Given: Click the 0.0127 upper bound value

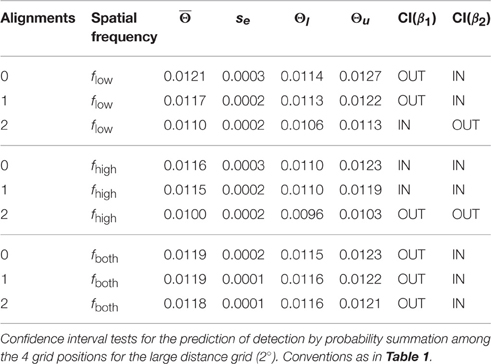Looking at the screenshot, I should click(360, 76).
